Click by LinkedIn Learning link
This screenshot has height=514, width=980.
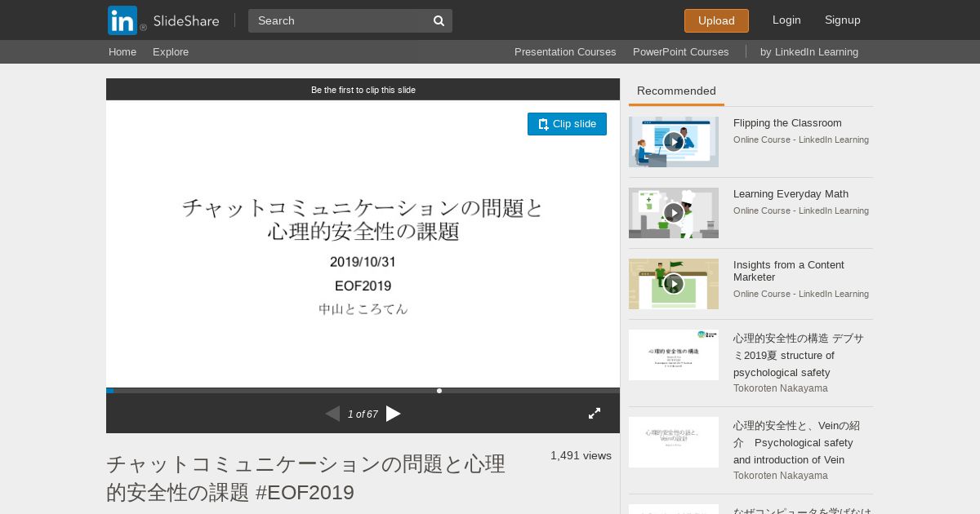809,51
